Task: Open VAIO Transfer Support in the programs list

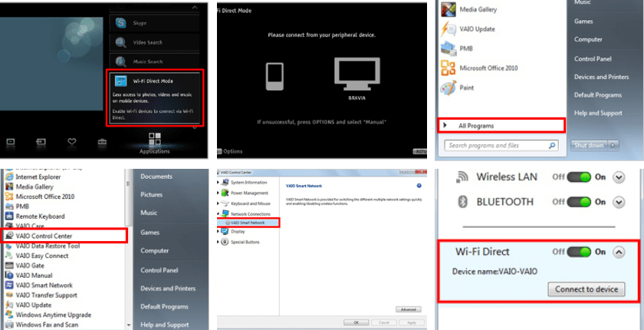Action: tap(41, 295)
